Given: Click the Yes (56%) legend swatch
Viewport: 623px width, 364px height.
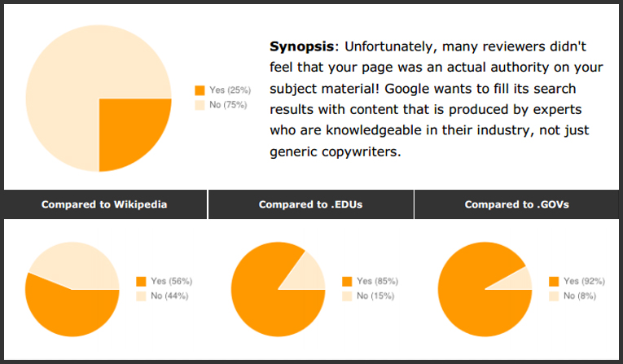Looking at the screenshot, I should click(142, 281).
